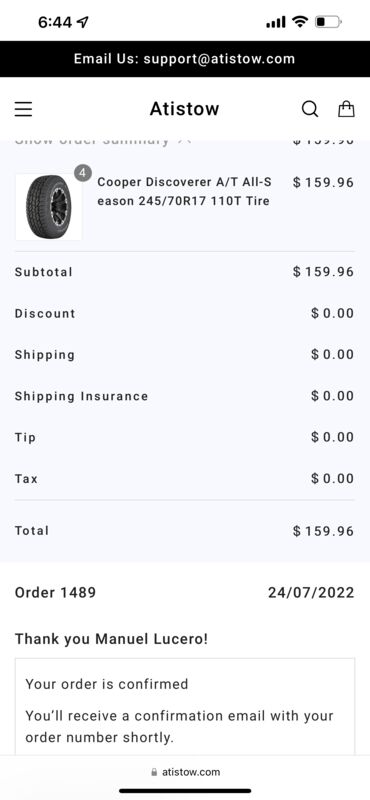This screenshot has height=800, width=370.
Task: Open the shopping bag cart icon
Action: [346, 108]
